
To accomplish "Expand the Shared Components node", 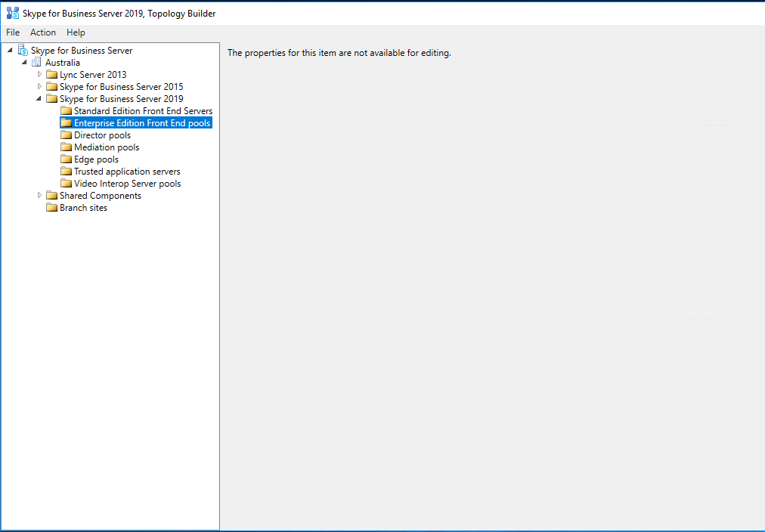I will 40,196.
